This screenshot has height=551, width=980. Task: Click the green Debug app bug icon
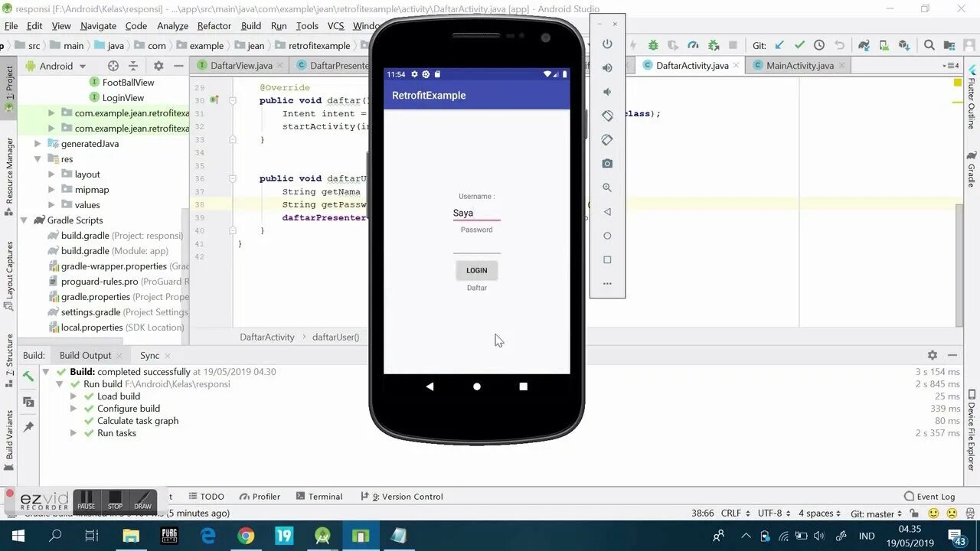[x=653, y=45]
